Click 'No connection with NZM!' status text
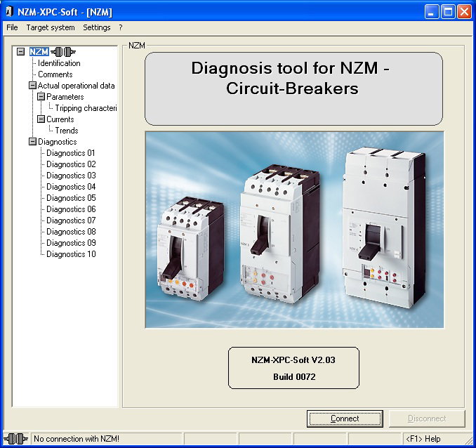Screen dimensions: 476x448 coord(77,439)
